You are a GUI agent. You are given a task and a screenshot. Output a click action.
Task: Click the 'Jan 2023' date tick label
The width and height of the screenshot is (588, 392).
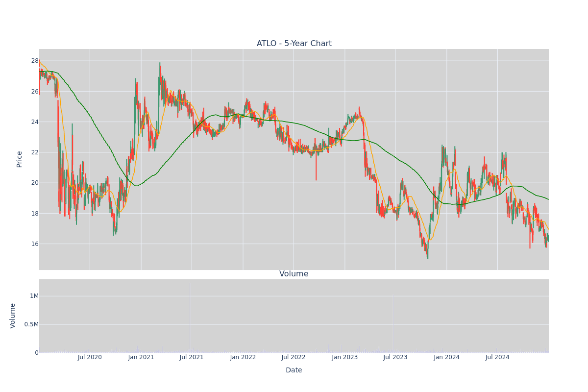[x=345, y=357]
